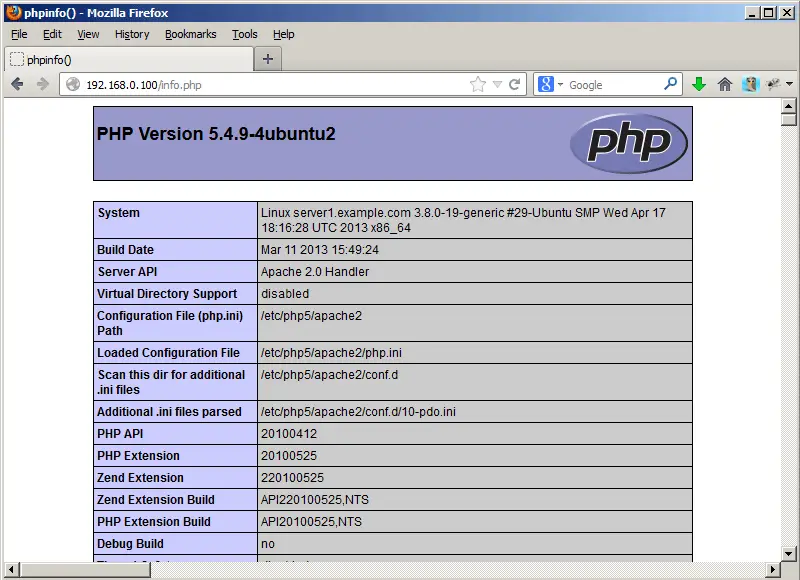Click the 'Loaded Configuration File' label

pyautogui.click(x=168, y=352)
